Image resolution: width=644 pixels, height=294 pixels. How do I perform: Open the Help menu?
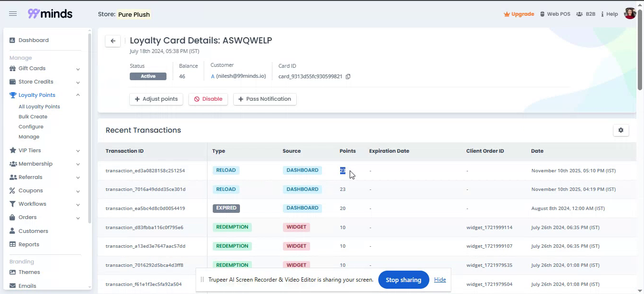point(609,14)
